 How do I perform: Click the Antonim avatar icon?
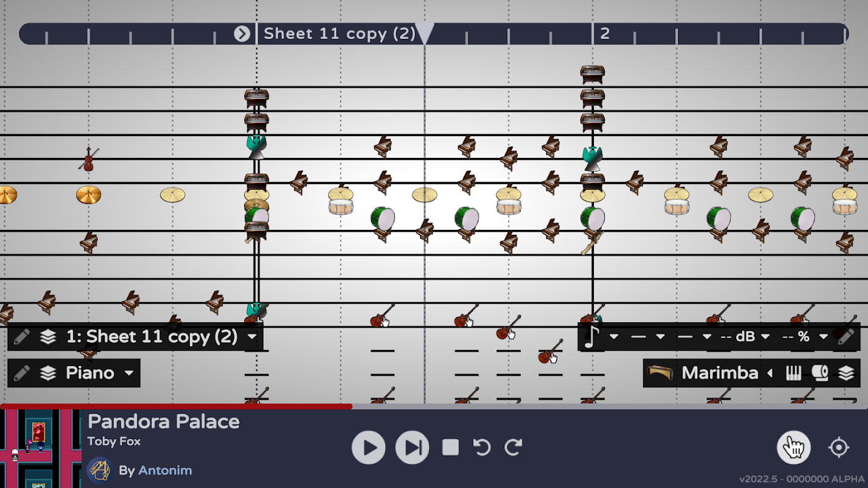[99, 470]
